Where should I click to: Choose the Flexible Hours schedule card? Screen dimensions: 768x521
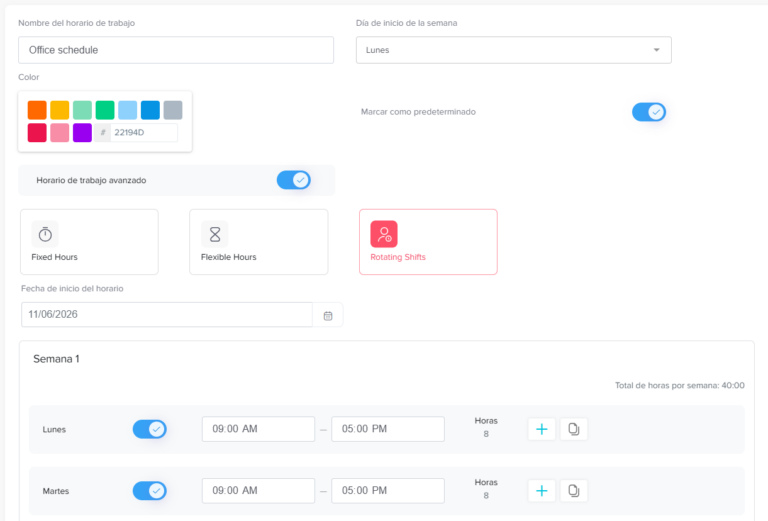coord(259,242)
